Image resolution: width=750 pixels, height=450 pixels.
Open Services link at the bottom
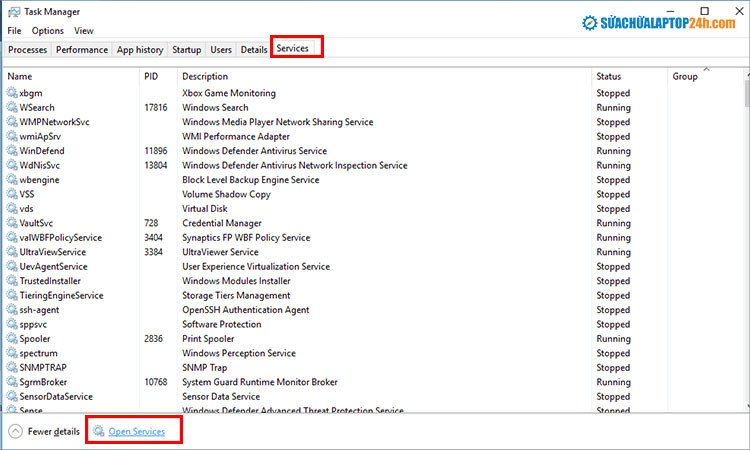(136, 431)
